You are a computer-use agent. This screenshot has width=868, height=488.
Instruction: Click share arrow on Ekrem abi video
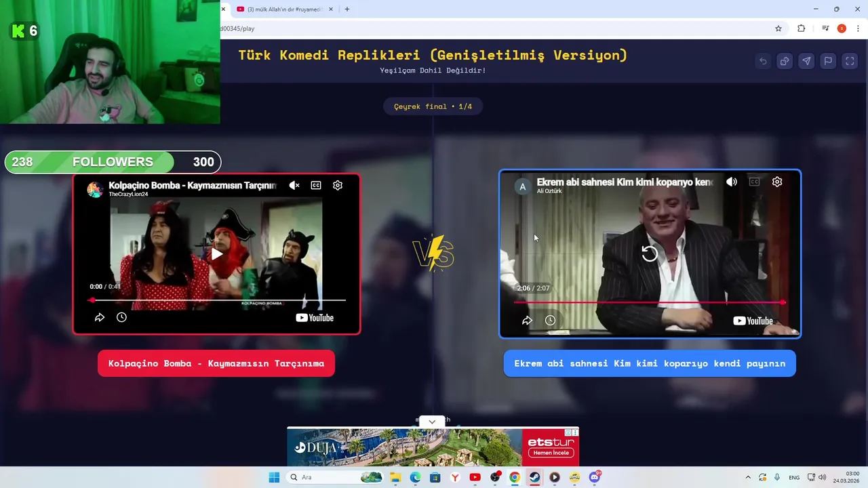click(x=527, y=321)
